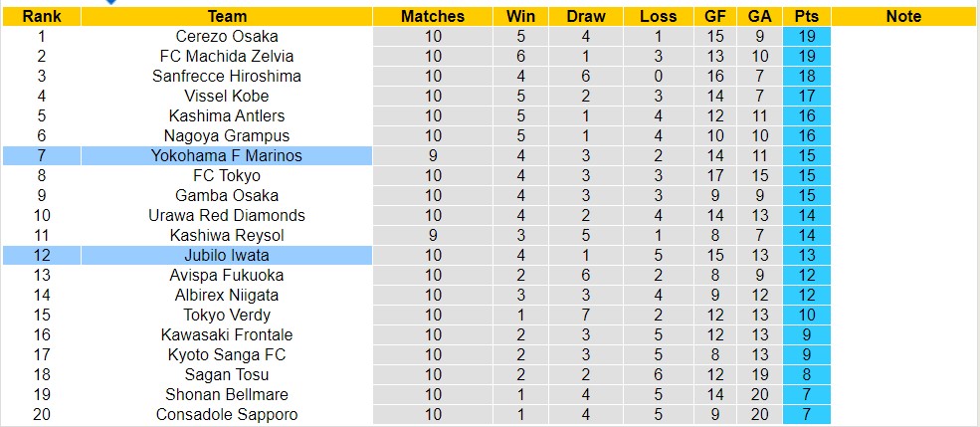Click on Sanfrecce Hiroshima

(227, 76)
